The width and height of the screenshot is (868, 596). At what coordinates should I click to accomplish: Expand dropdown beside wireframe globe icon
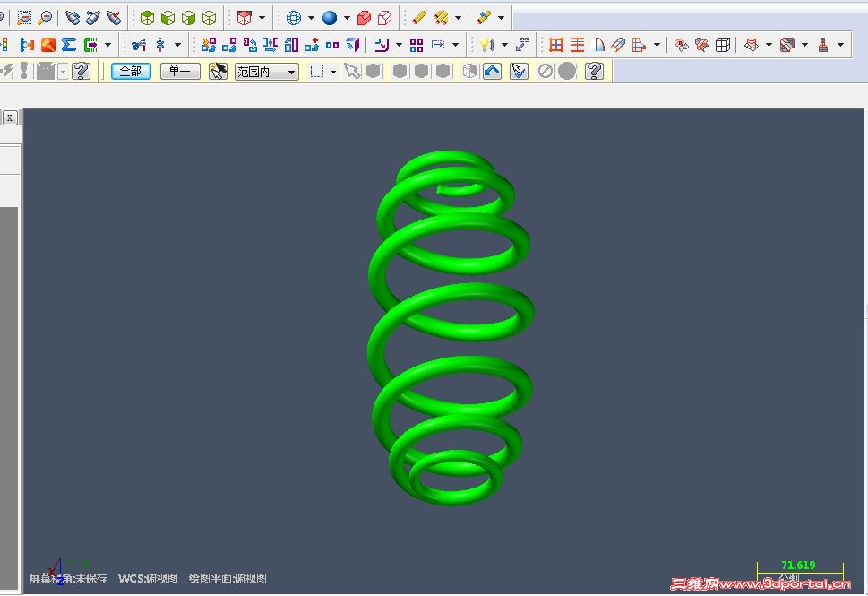point(311,18)
